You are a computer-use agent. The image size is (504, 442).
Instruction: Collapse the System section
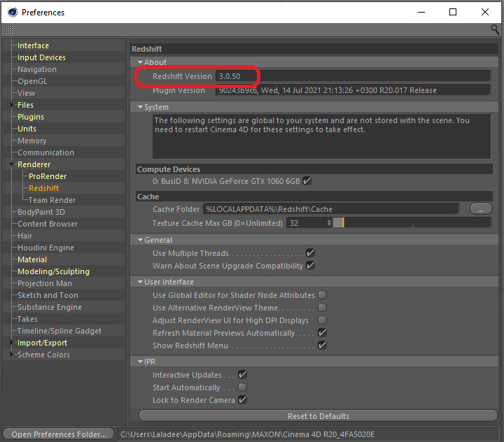coord(140,107)
